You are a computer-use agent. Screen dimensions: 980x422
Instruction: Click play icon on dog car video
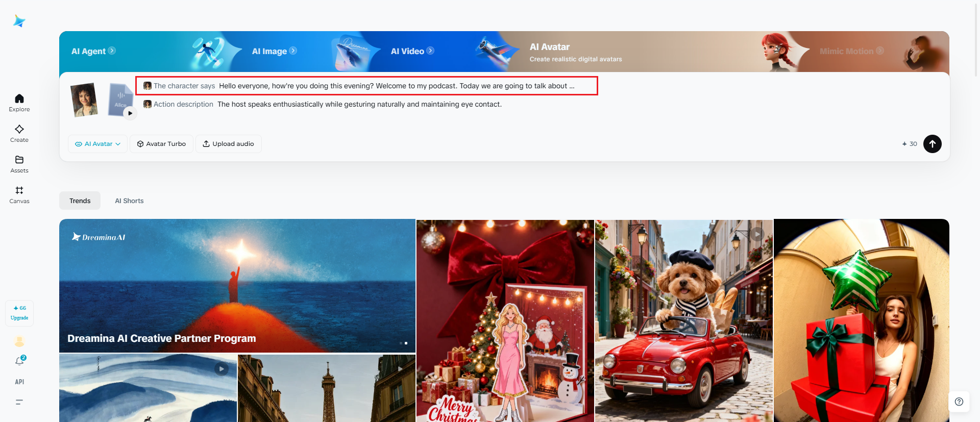(x=757, y=234)
